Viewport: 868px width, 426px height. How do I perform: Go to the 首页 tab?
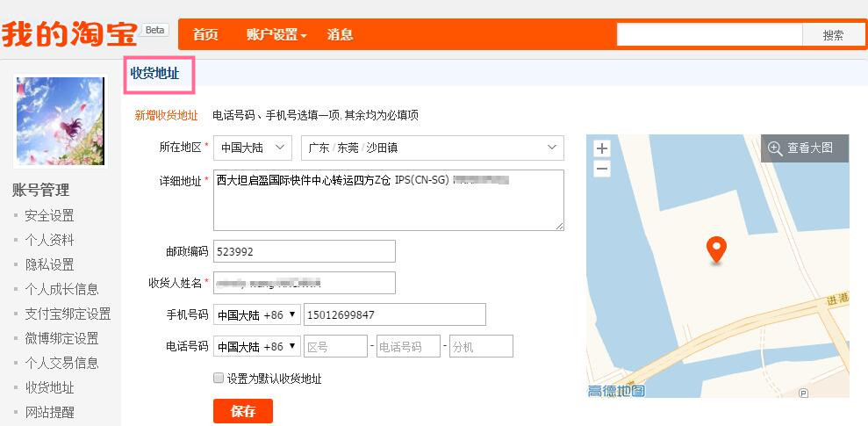(x=205, y=35)
